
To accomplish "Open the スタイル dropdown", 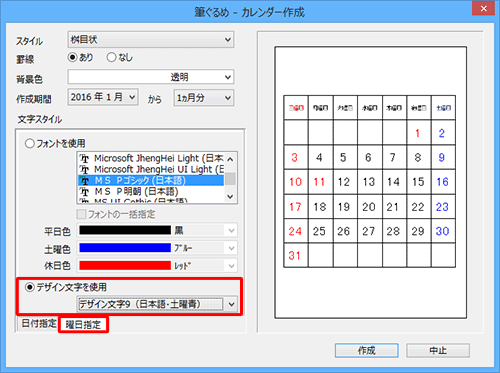I will point(151,40).
